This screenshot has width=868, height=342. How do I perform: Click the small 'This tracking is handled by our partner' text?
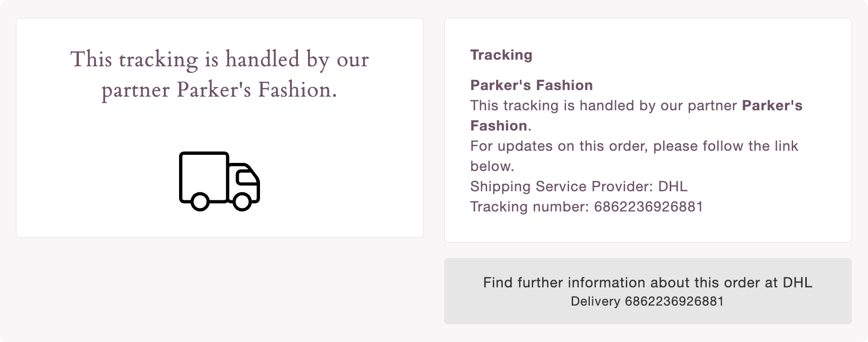(x=603, y=105)
